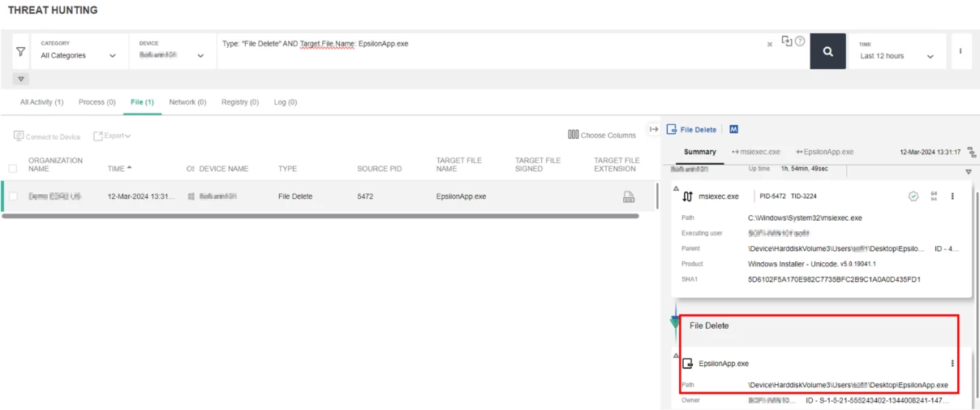The width and height of the screenshot is (980, 410).
Task: Switch to the Process (0) tab
Action: click(97, 102)
